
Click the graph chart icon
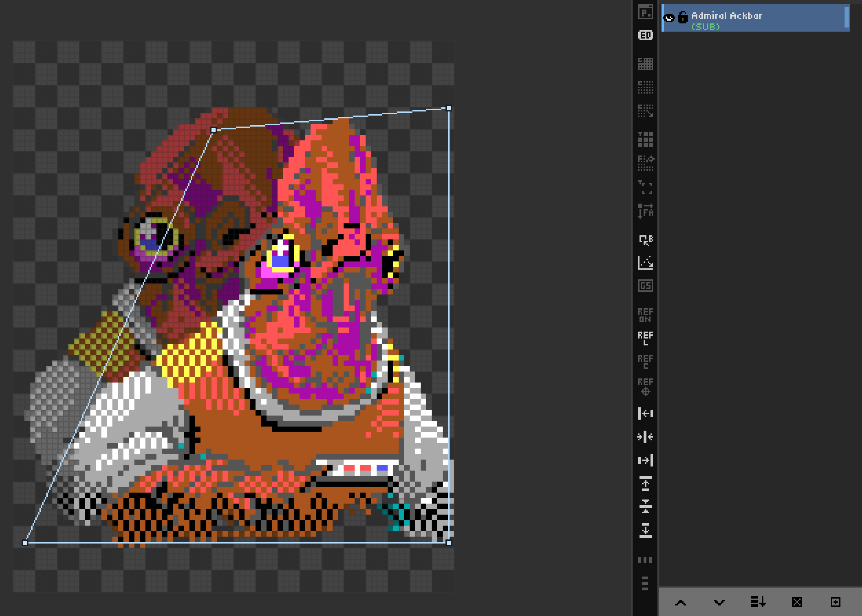point(645,263)
